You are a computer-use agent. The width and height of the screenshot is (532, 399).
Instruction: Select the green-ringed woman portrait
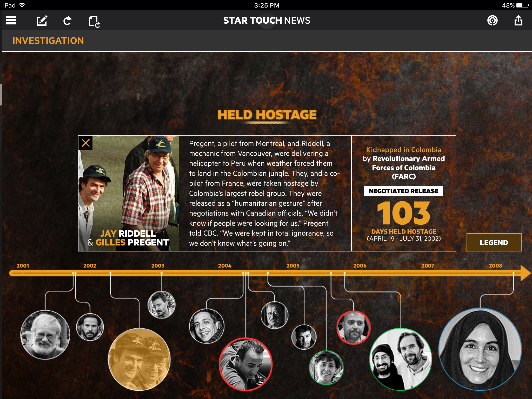click(326, 367)
